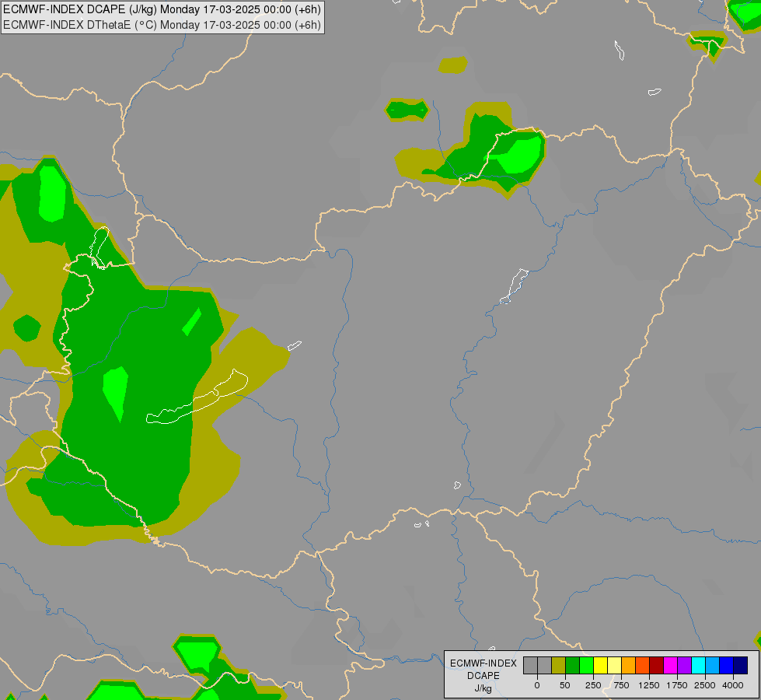The width and height of the screenshot is (761, 700).
Task: Click 'ECMWF-INDEX' text in the legend box
Action: [483, 663]
